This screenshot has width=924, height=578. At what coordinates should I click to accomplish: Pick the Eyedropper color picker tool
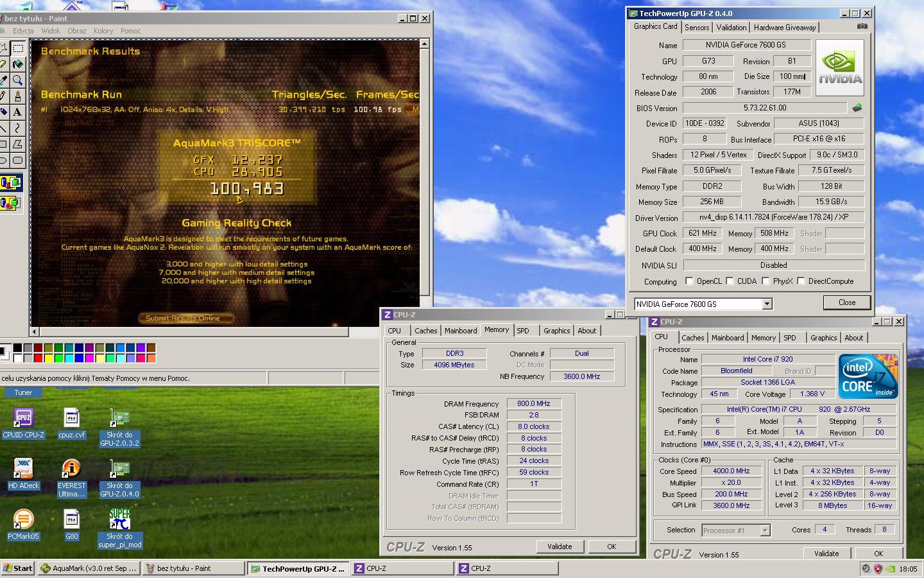[3, 80]
